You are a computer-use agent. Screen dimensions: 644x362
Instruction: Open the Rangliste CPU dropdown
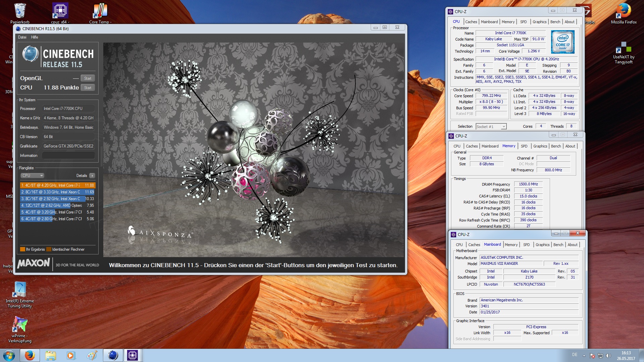pos(33,175)
